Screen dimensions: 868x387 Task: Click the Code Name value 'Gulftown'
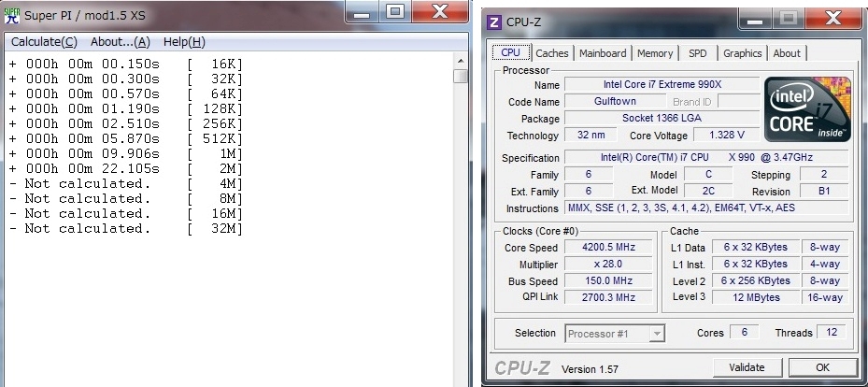(x=615, y=101)
